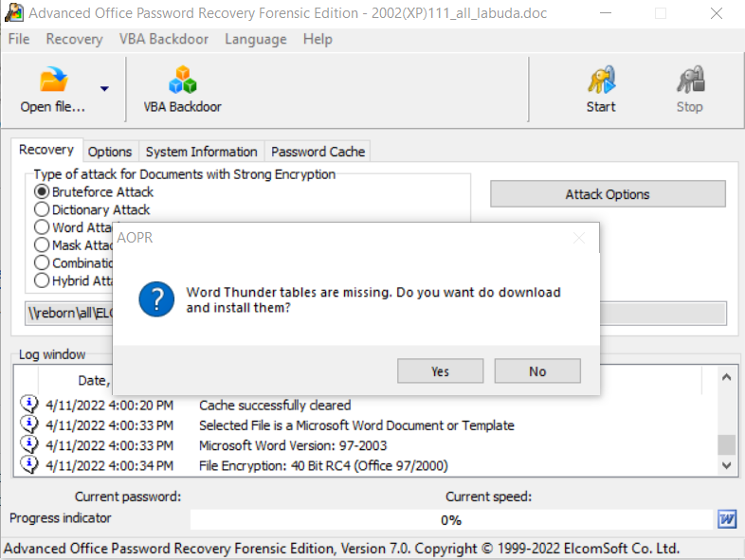Open the Recovery menu
Viewport: 745px width, 560px height.
tap(74, 39)
